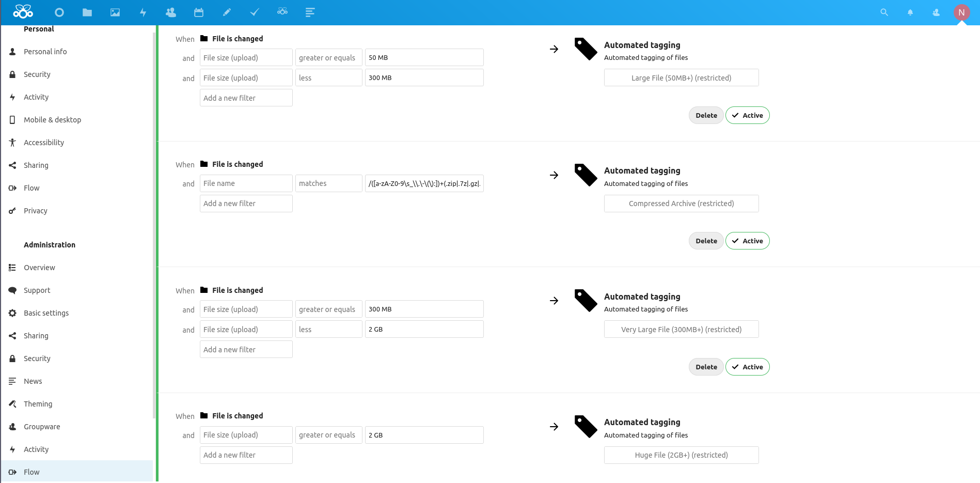Open the notifications bell

tap(910, 12)
